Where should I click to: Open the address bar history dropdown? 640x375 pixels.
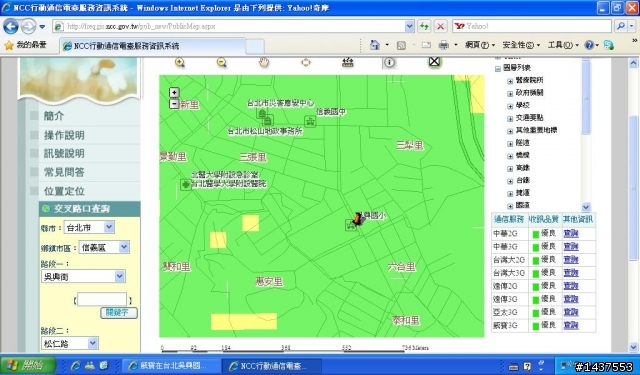click(x=410, y=27)
